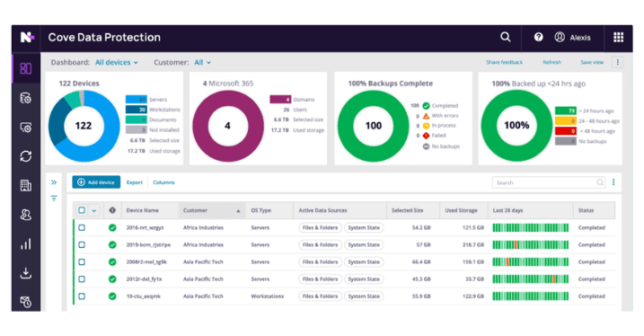Expand the side panel with double chevron
Image resolution: width=644 pixels, height=336 pixels.
click(x=54, y=182)
